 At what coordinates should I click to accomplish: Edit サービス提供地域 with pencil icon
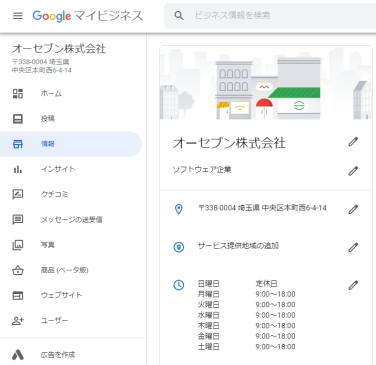(x=353, y=247)
